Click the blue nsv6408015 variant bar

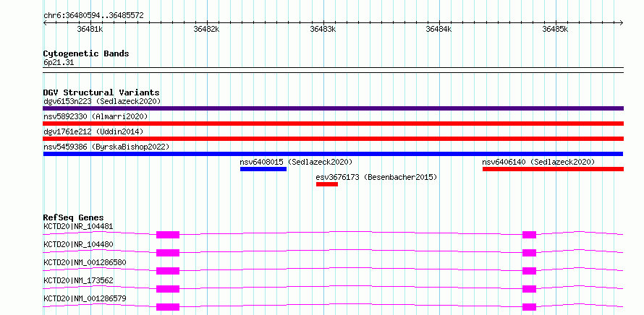tap(263, 169)
